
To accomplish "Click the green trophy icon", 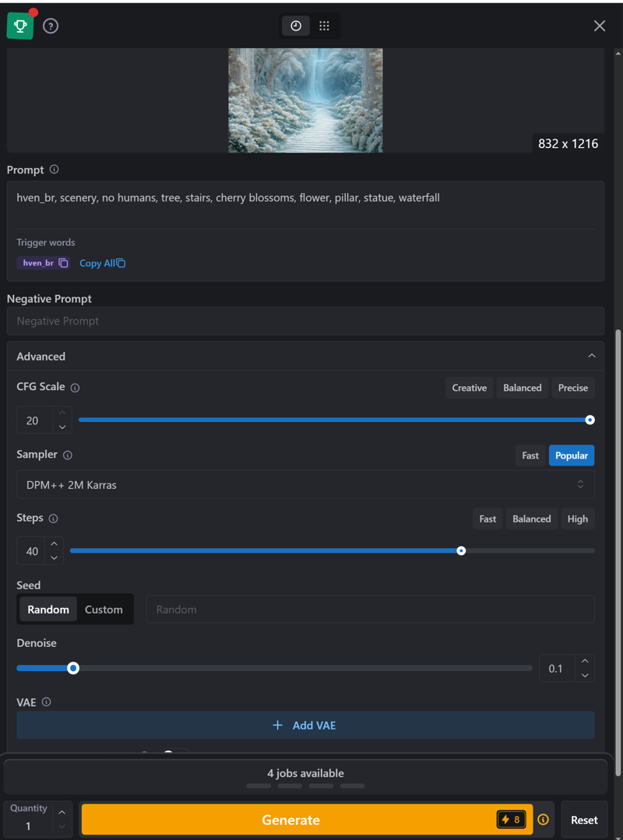I will (20, 26).
